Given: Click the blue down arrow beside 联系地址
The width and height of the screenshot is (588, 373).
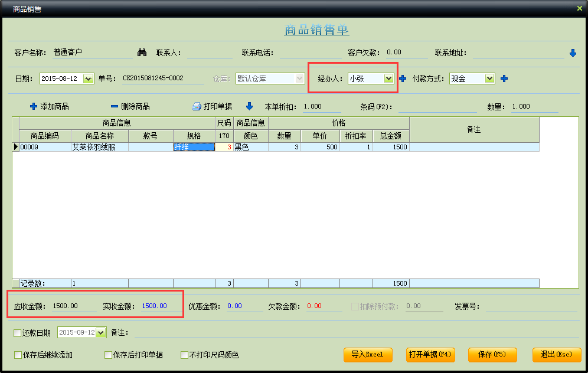Looking at the screenshot, I should click(573, 53).
